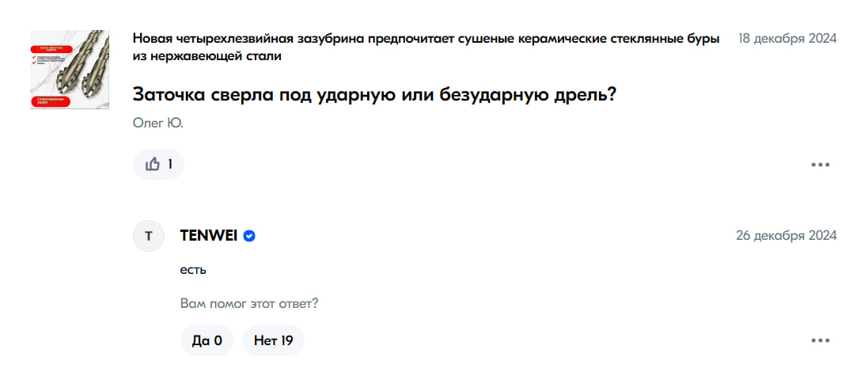Click the blue verified badge next to TENWEI
868x376 pixels.
(x=249, y=236)
